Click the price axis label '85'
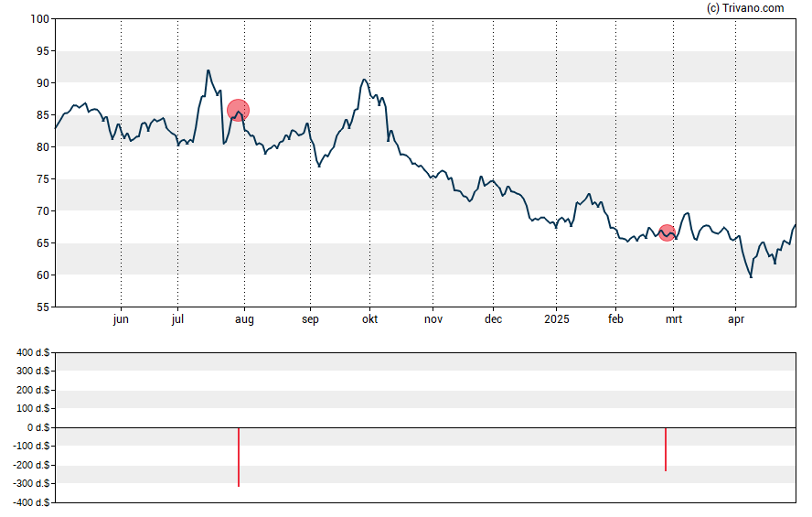Viewport: 812px width, 517px height. coord(43,115)
